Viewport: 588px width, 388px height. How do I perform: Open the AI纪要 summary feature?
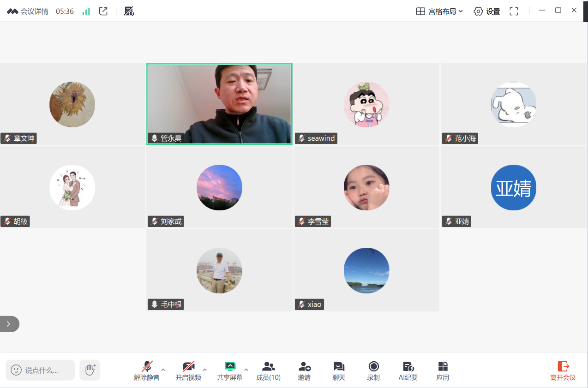[x=408, y=370]
